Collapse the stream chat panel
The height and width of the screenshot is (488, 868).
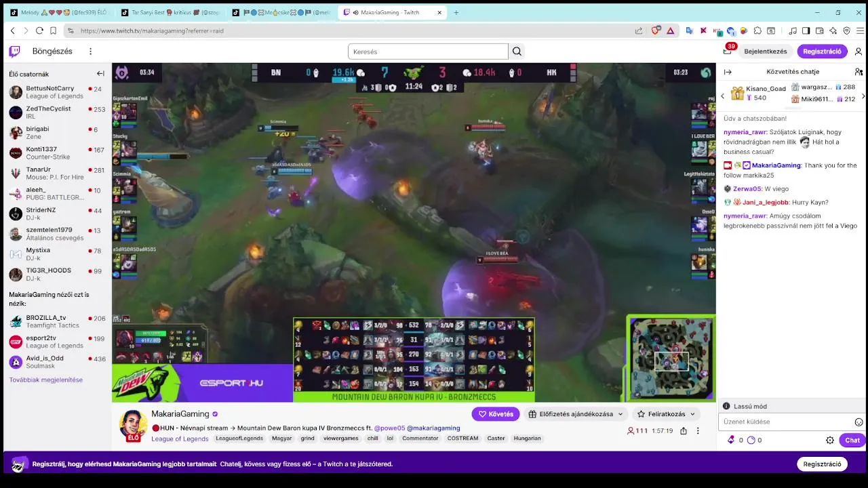pyautogui.click(x=728, y=72)
